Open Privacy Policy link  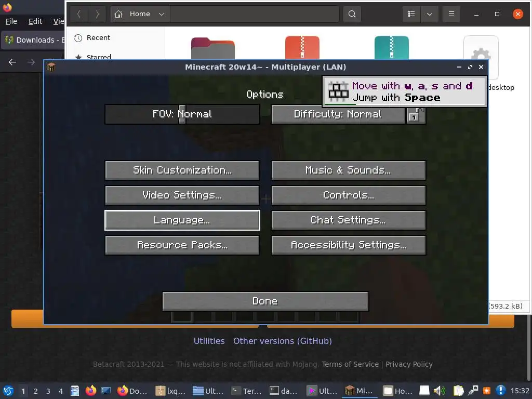pos(409,364)
